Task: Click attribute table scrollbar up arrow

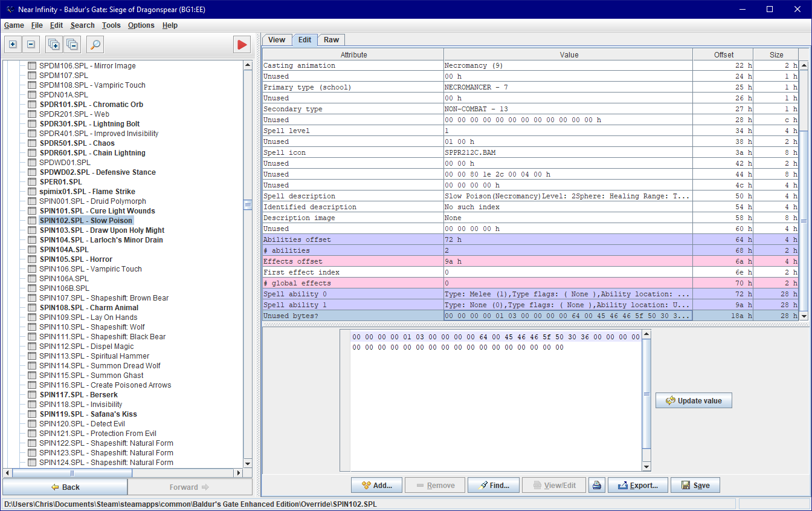Action: pos(804,65)
